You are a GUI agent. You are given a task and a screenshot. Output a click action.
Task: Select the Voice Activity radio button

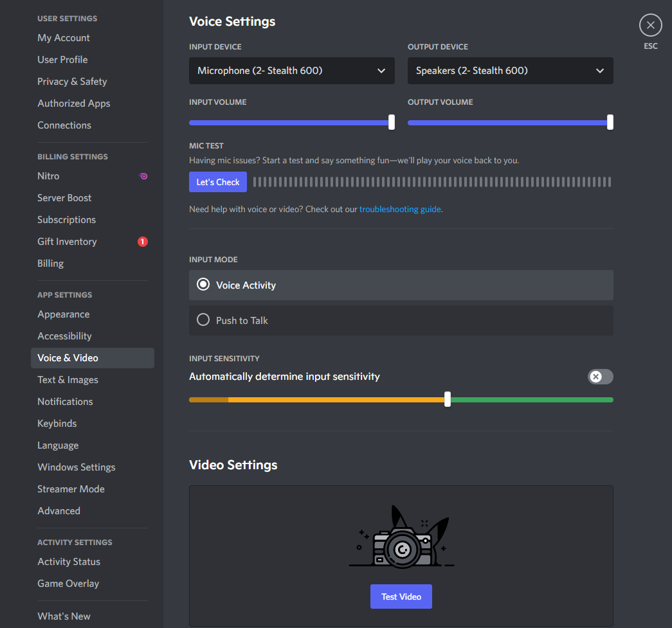203,285
